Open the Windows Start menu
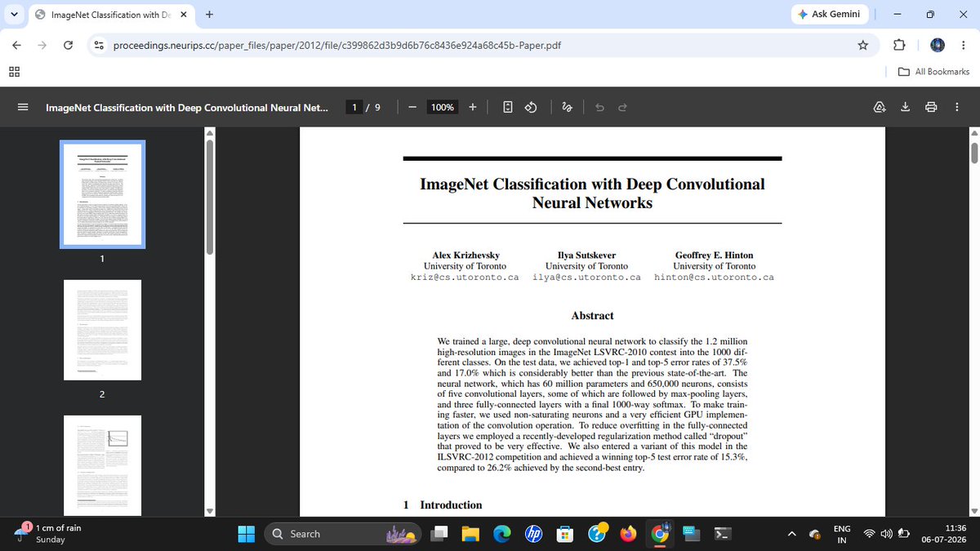Screen dimensions: 980x551 (246, 534)
